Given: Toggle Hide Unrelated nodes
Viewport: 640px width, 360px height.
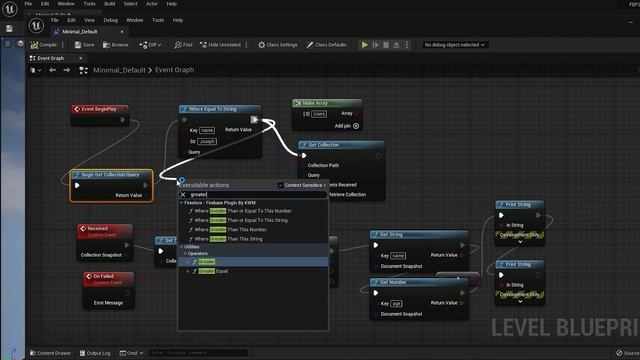Looking at the screenshot, I should pyautogui.click(x=220, y=45).
